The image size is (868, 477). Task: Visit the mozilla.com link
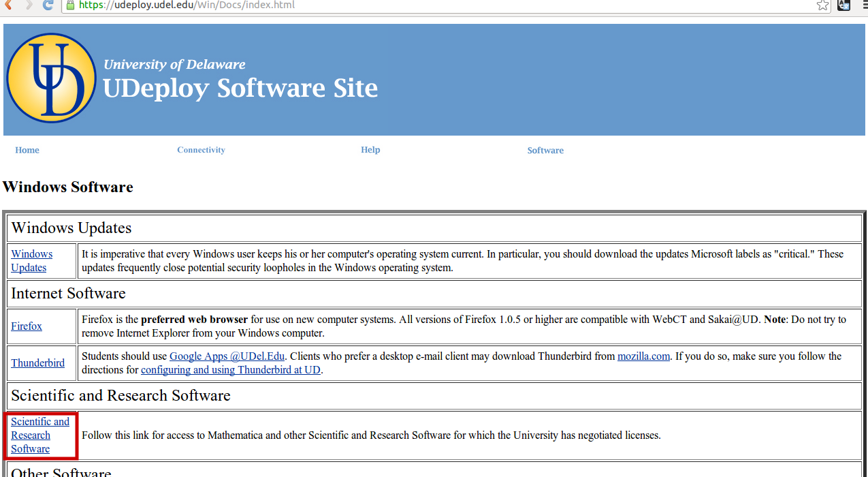pyautogui.click(x=643, y=356)
